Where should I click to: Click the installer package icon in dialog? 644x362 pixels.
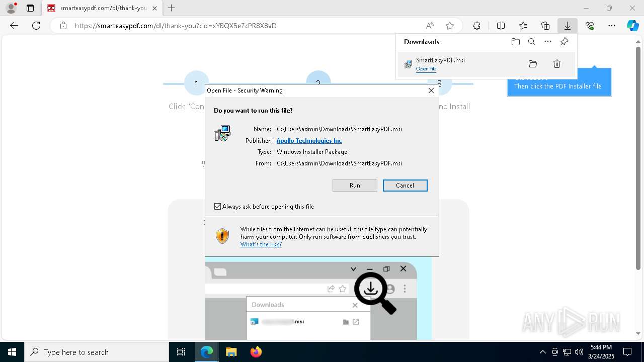click(x=222, y=133)
